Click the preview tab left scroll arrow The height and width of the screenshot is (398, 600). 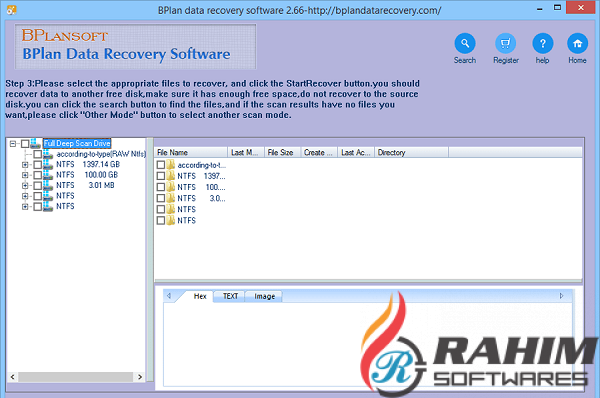pyautogui.click(x=169, y=296)
